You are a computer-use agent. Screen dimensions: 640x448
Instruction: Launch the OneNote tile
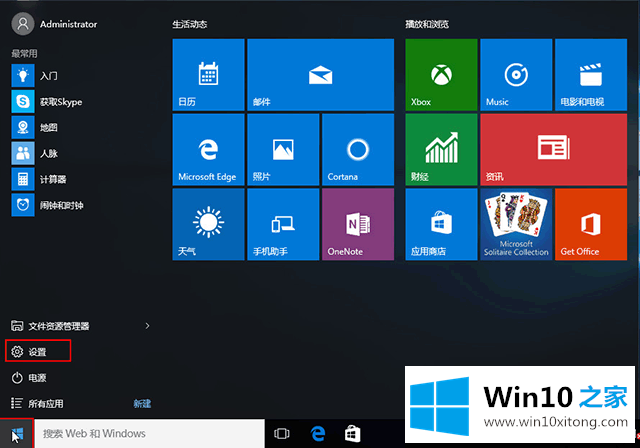(358, 224)
